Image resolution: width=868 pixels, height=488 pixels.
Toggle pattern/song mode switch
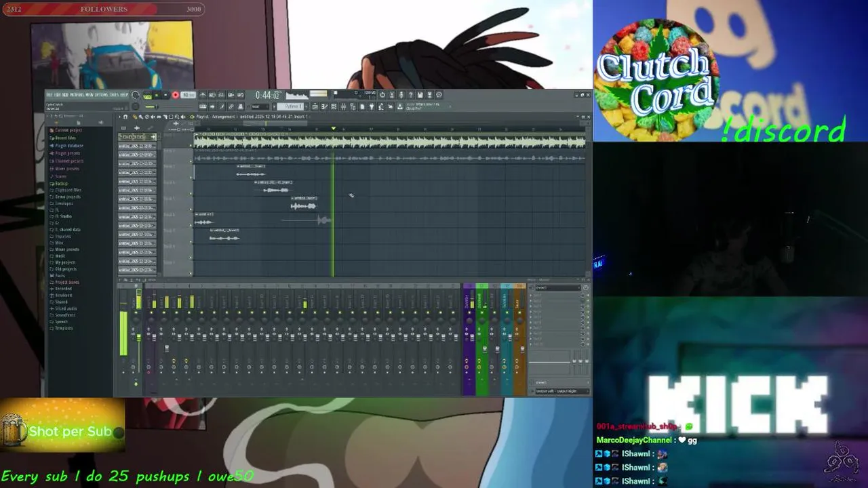[148, 95]
